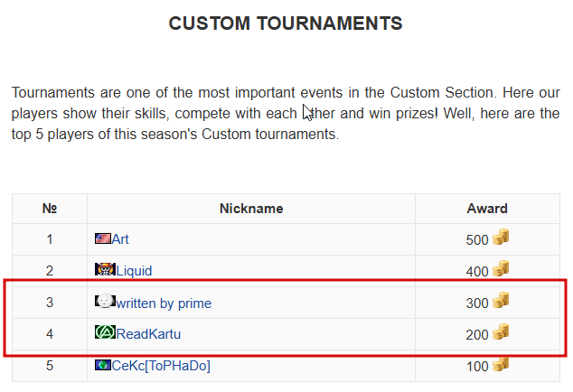The width and height of the screenshot is (573, 392).
Task: Open the written by prime profile link
Action: pos(164,303)
